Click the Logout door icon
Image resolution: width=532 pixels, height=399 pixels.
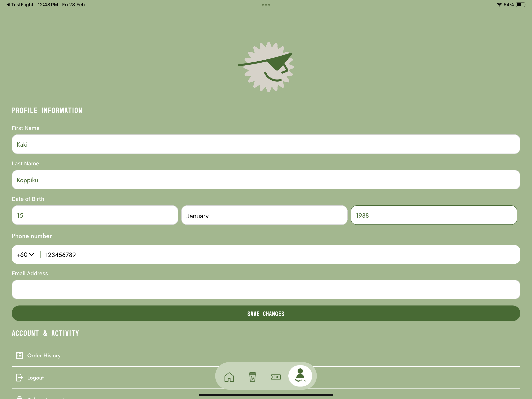19,377
